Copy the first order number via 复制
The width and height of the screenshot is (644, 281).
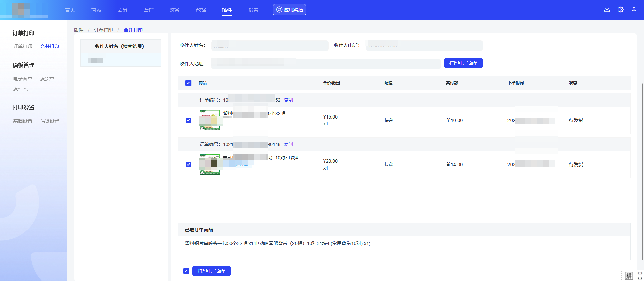point(288,100)
